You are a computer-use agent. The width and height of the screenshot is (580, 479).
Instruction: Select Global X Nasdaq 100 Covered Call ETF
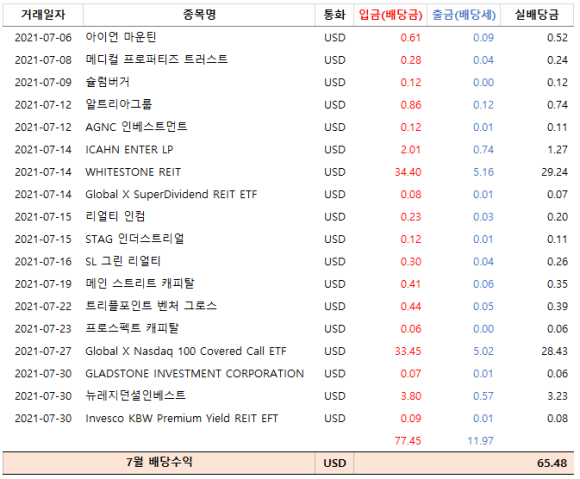[186, 351]
